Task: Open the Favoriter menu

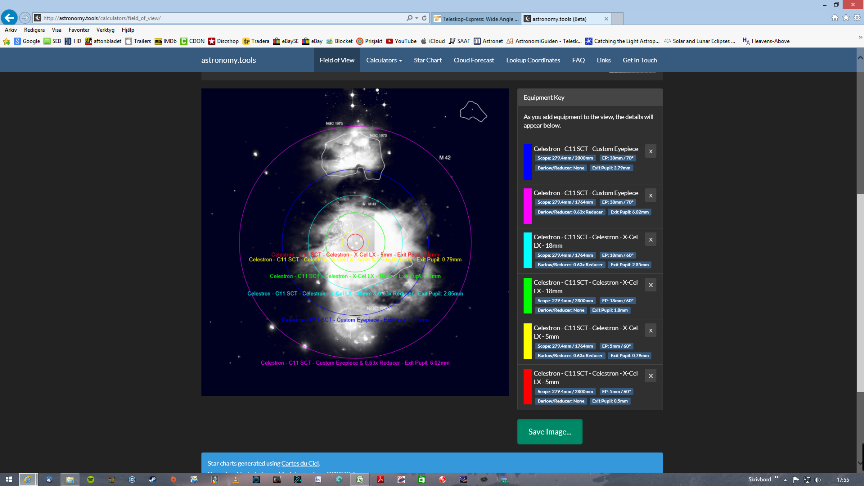Action: (79, 30)
